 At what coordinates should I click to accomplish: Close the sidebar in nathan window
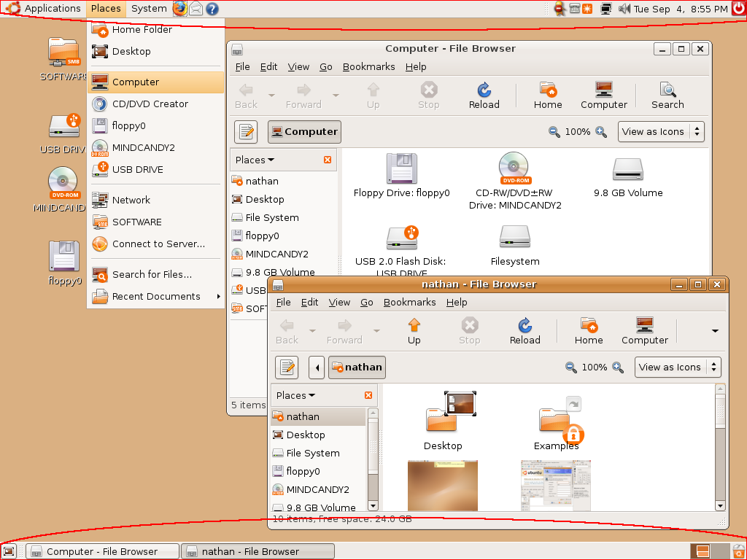point(368,396)
